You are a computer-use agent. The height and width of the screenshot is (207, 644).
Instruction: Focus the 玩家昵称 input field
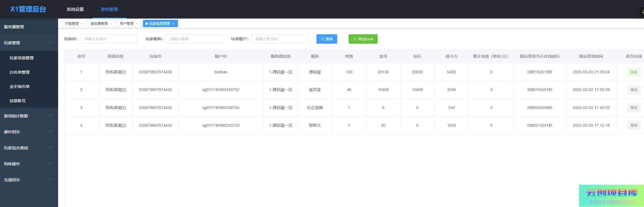(194, 39)
